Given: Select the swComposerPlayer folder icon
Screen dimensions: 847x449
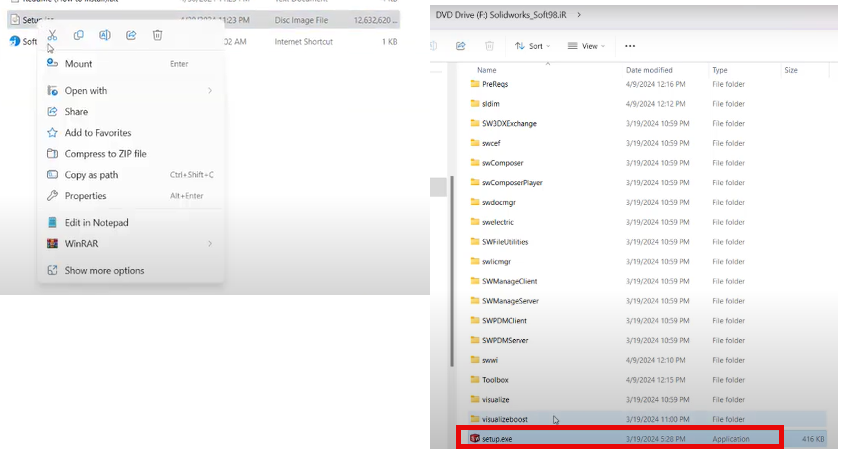Looking at the screenshot, I should (475, 182).
